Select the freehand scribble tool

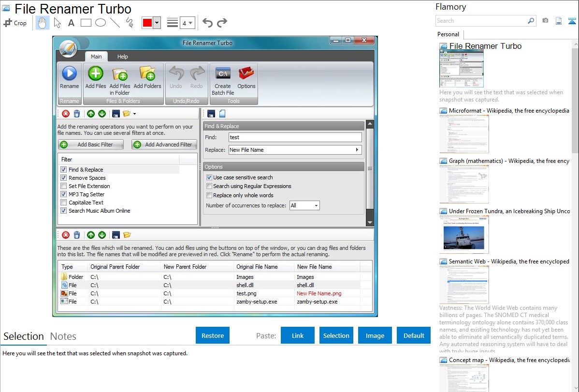point(130,23)
